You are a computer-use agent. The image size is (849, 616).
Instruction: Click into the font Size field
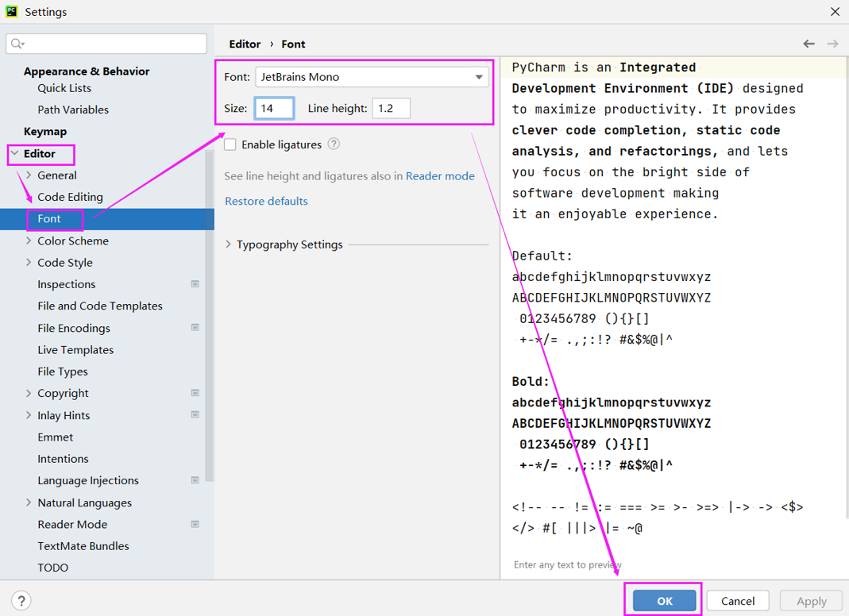coord(274,108)
